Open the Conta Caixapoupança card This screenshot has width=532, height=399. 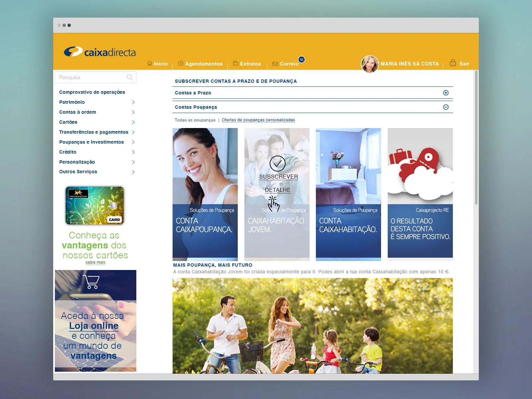pos(205,194)
